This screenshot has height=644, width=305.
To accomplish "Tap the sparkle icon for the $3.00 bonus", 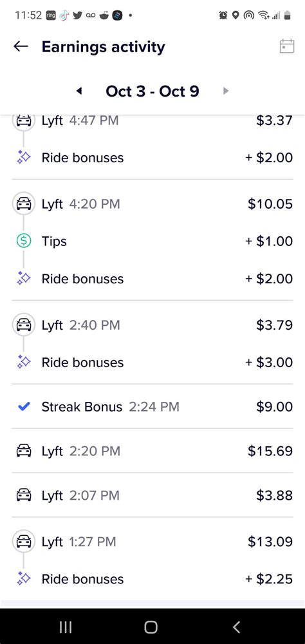I will pos(23,362).
